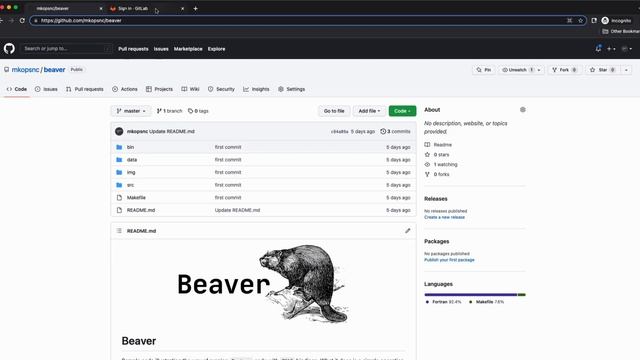Open the Wiki tab
Screen dimensions: 640x360
pos(190,89)
